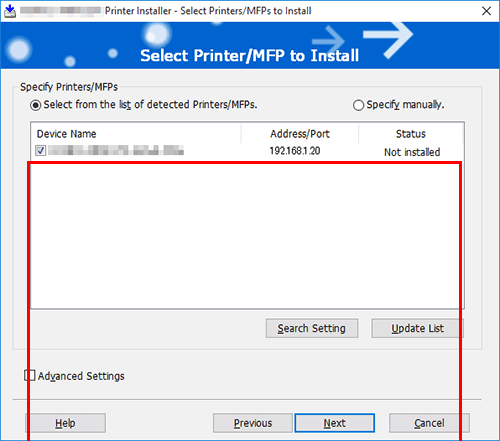Image resolution: width=500 pixels, height=441 pixels.
Task: Click the installer icon in title bar
Action: [x=10, y=11]
